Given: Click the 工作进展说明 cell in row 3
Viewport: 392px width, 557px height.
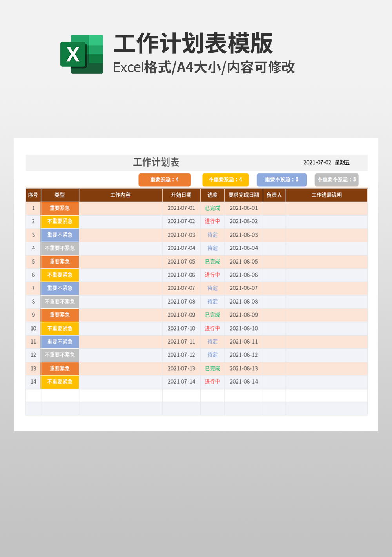Looking at the screenshot, I should 327,235.
